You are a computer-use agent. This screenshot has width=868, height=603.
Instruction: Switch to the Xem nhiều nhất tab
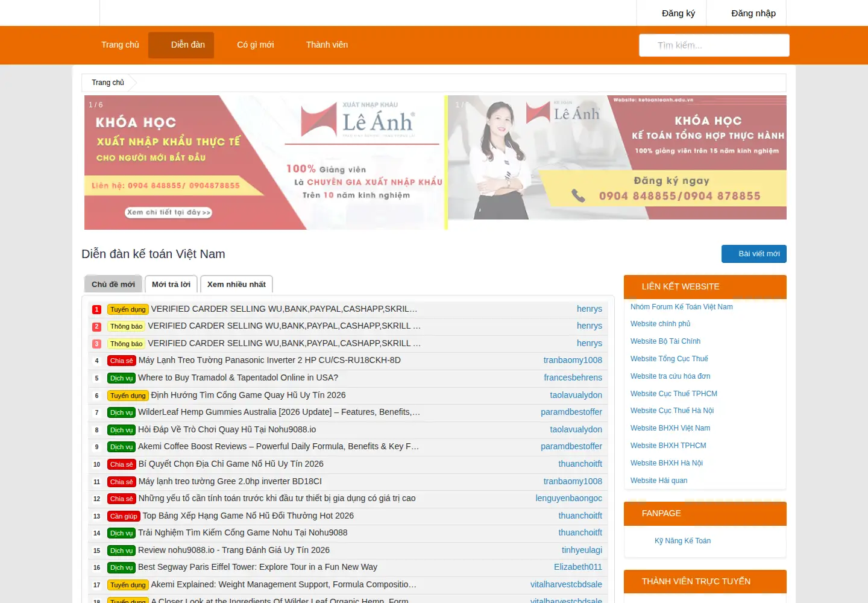coord(236,285)
